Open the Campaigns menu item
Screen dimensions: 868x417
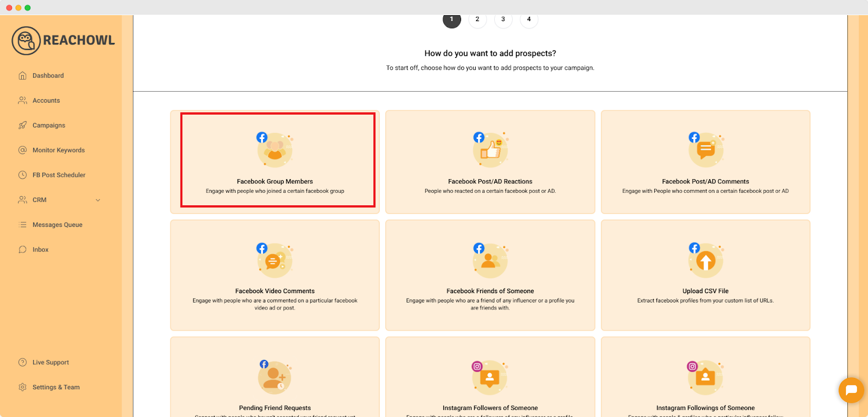click(49, 125)
